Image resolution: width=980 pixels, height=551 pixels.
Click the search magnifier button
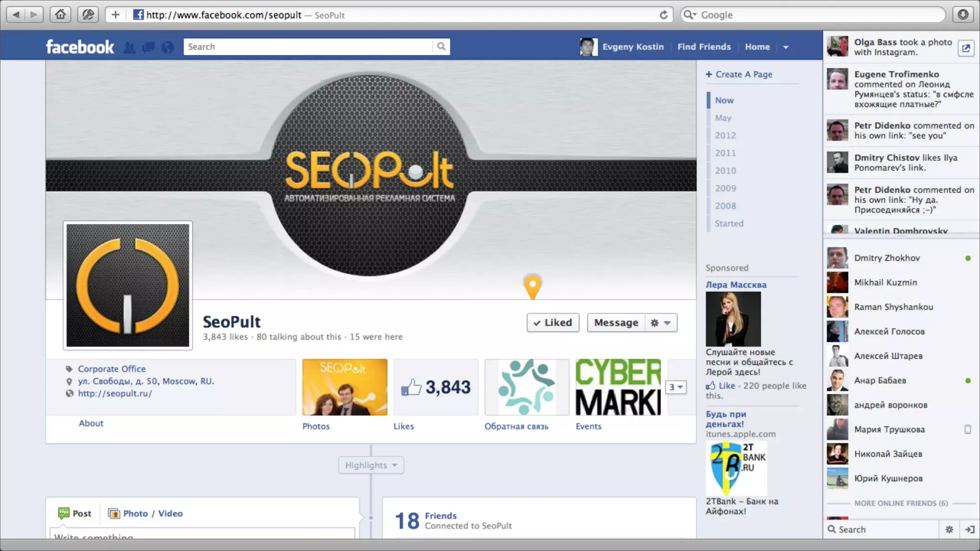click(441, 46)
